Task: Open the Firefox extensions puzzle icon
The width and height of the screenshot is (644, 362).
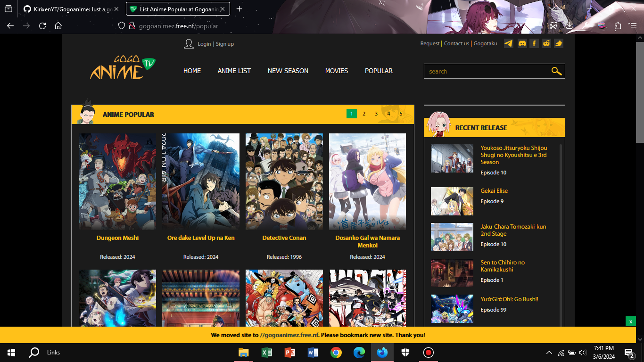Action: [618, 26]
